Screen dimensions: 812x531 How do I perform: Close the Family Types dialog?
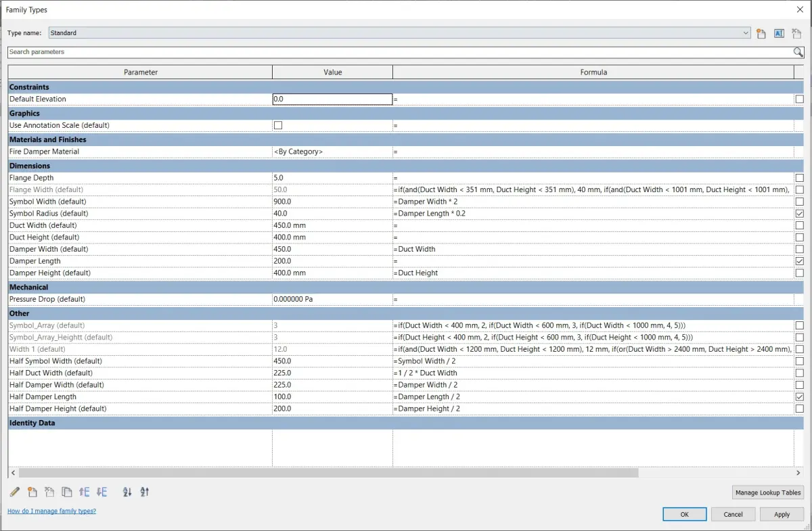pos(800,9)
